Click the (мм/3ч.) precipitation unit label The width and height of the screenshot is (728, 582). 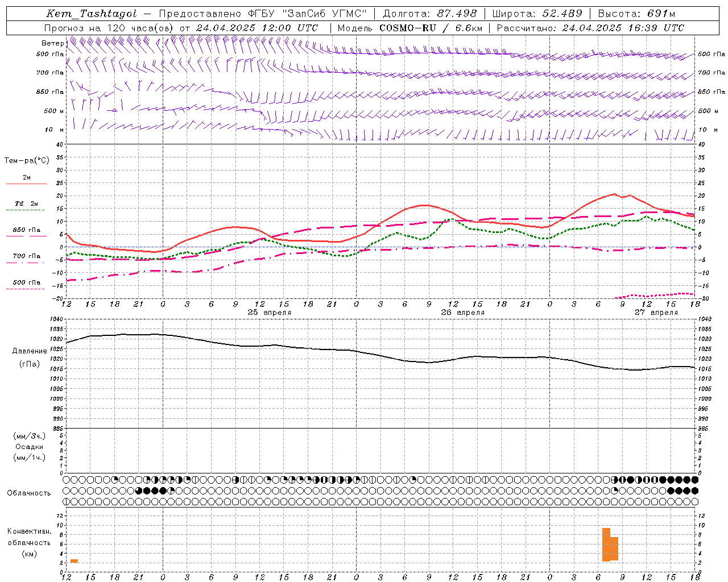(x=30, y=436)
